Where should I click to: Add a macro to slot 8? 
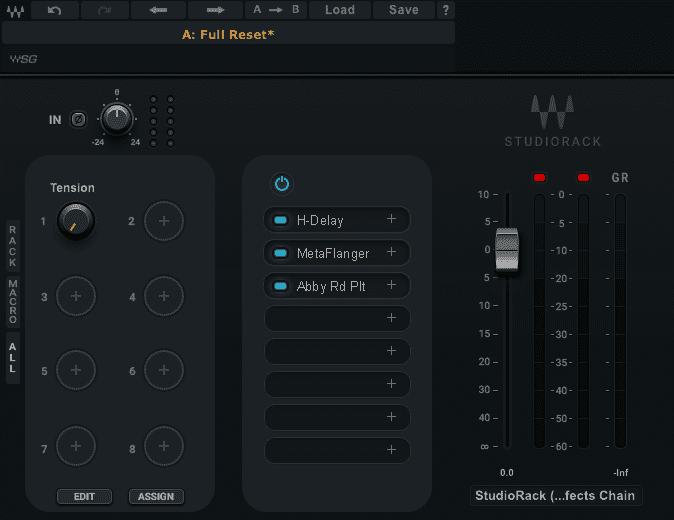tap(164, 446)
